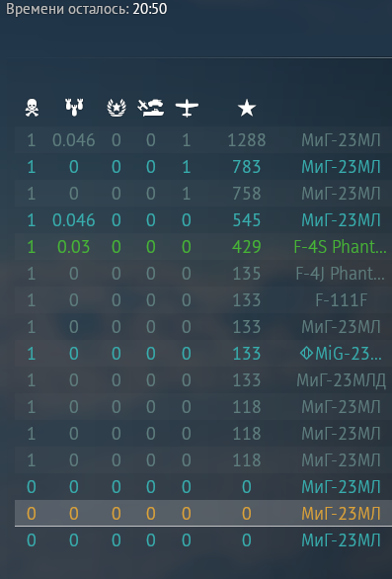
Task: Select the row with score 545
Action: [x=203, y=220]
